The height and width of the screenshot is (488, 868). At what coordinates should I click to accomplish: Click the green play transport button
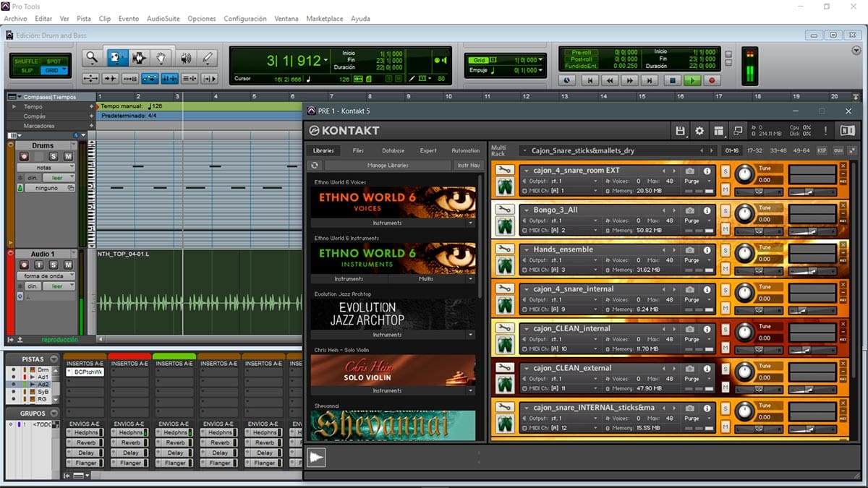click(x=692, y=81)
